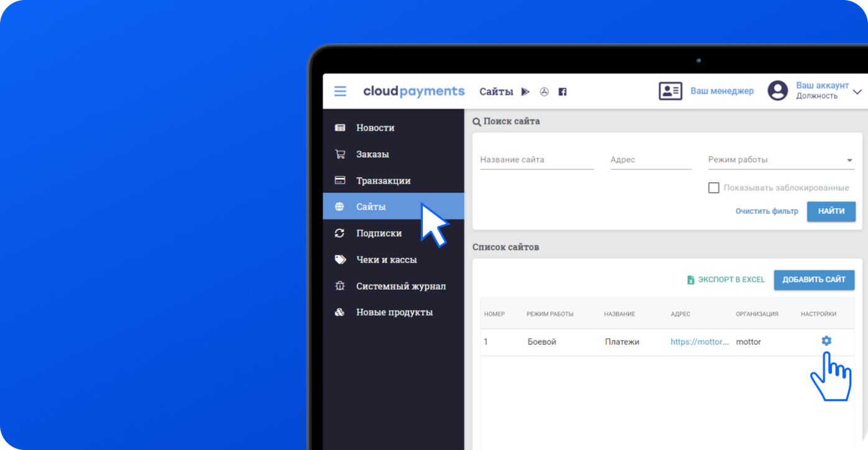Image resolution: width=868 pixels, height=450 pixels.
Task: Focus the Адрес input field
Action: (x=651, y=160)
